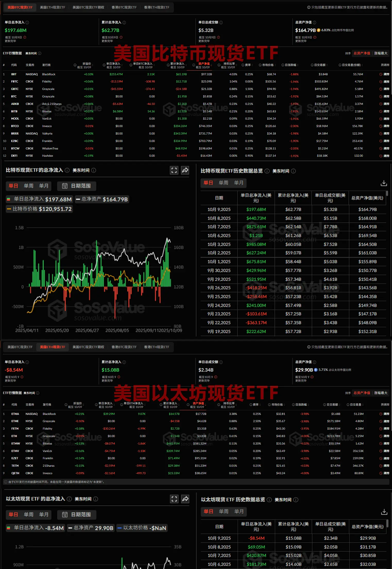The image size is (392, 569).
Task: Toggle 比特币价格 $120,951.72 legend series
Action: [x=39, y=209]
